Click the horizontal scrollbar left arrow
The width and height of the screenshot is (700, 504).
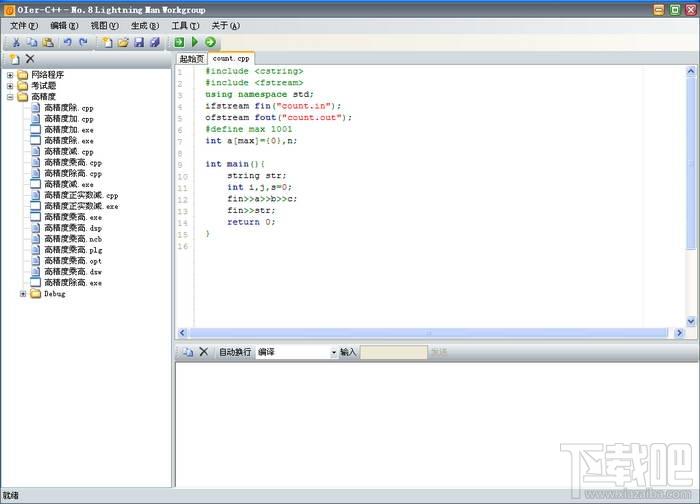(x=182, y=333)
